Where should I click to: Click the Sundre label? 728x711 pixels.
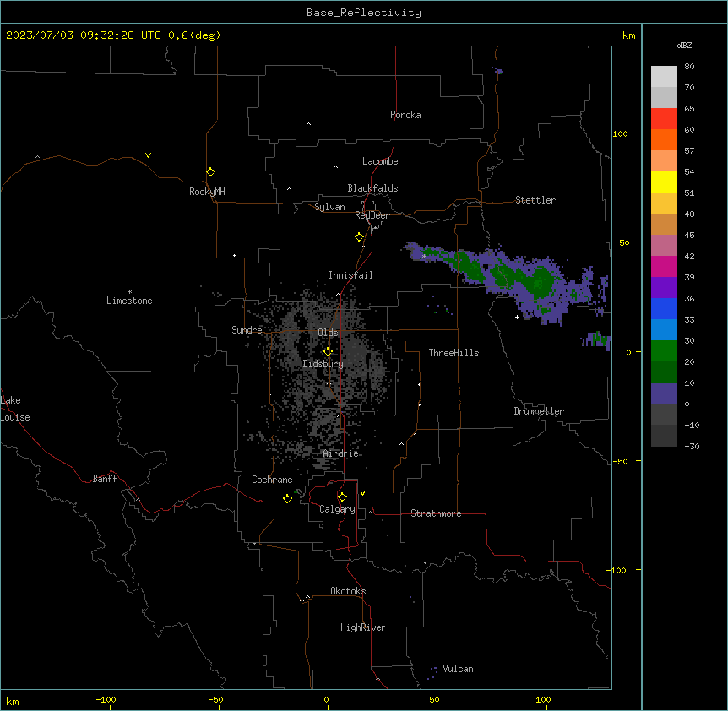247,330
